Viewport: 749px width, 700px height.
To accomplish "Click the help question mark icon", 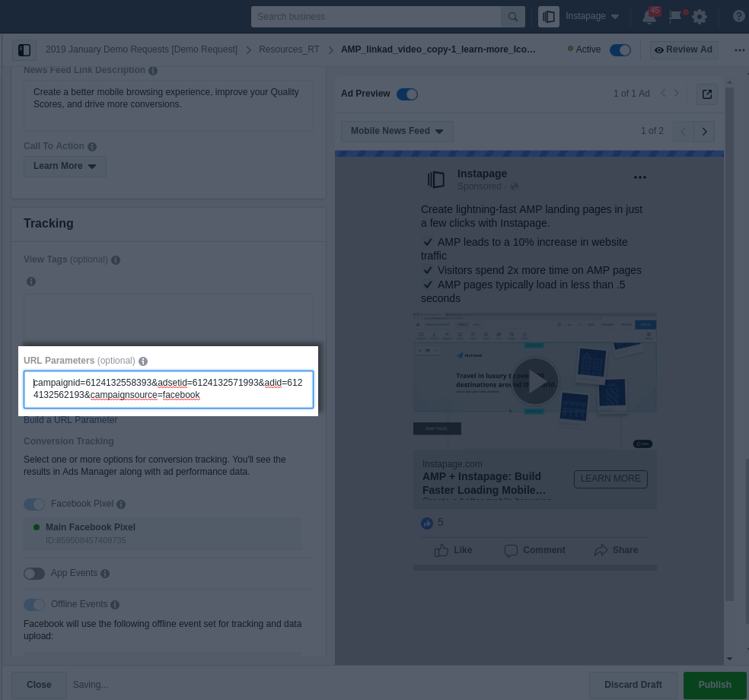I will click(x=738, y=17).
